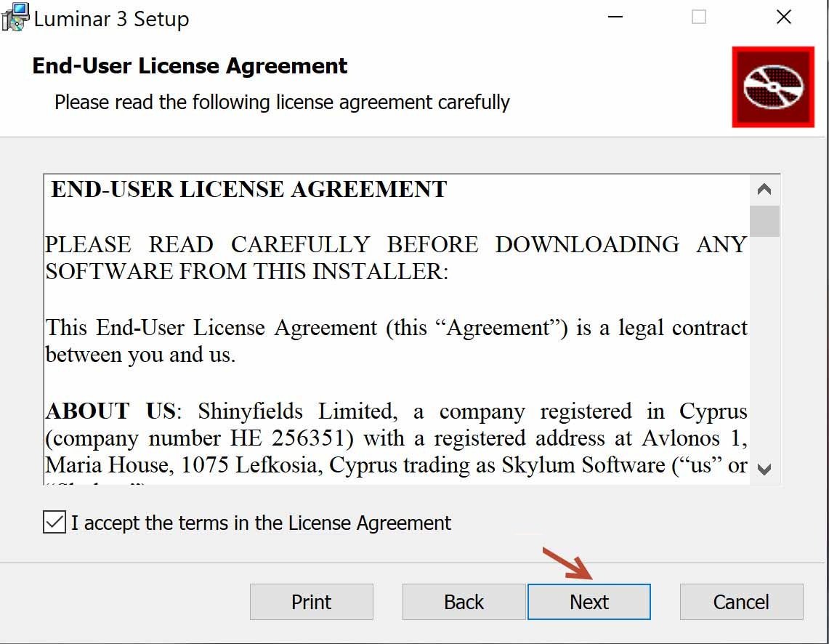The width and height of the screenshot is (829, 644).
Task: Click the red disc setup logo
Action: pos(773,86)
